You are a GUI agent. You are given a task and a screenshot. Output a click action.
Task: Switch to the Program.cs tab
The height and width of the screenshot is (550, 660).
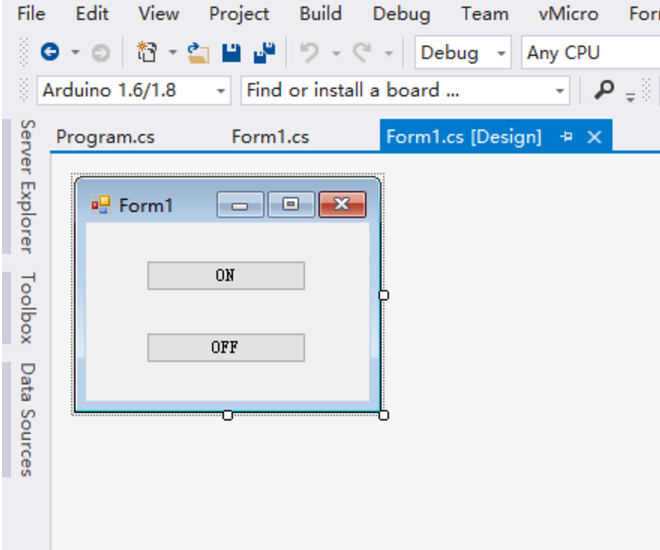point(105,137)
